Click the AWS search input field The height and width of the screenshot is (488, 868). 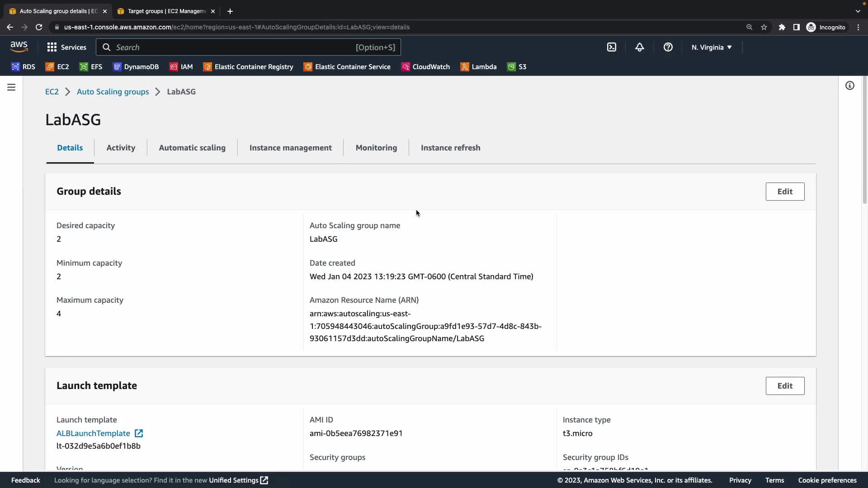coord(235,47)
